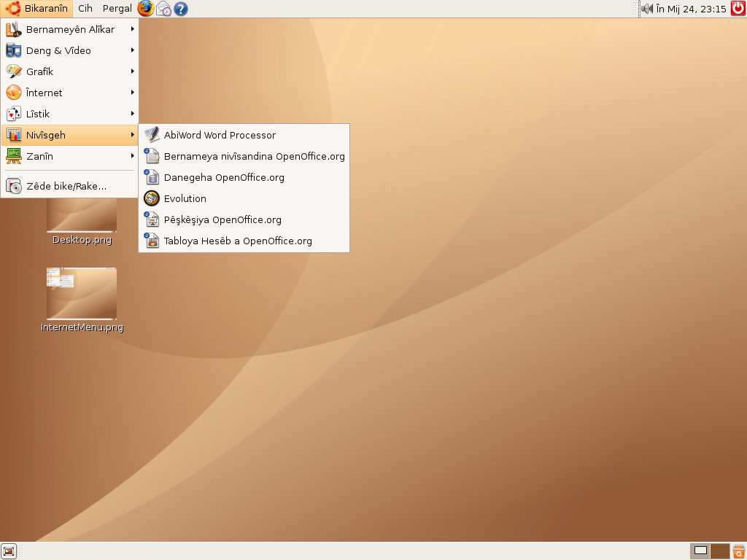The height and width of the screenshot is (560, 747).
Task: Launch Bernameya nivîsandina OpenOffice.org
Action: coord(244,156)
